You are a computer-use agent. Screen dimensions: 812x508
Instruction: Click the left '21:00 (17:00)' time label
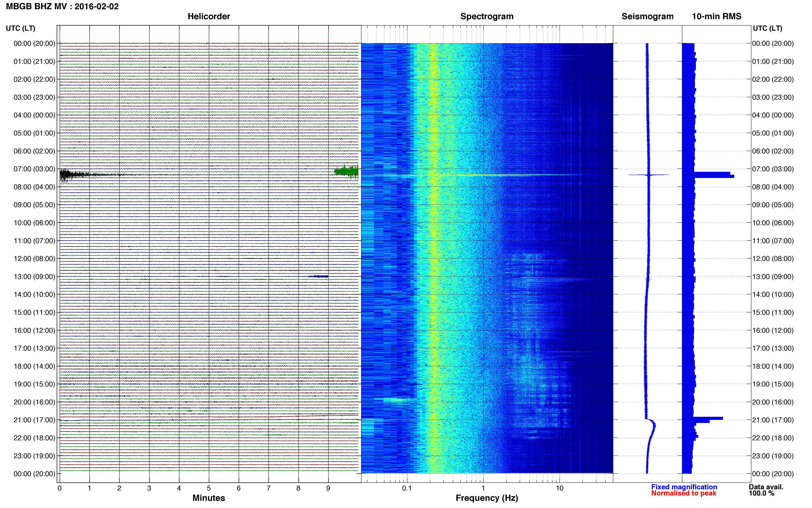[x=34, y=420]
